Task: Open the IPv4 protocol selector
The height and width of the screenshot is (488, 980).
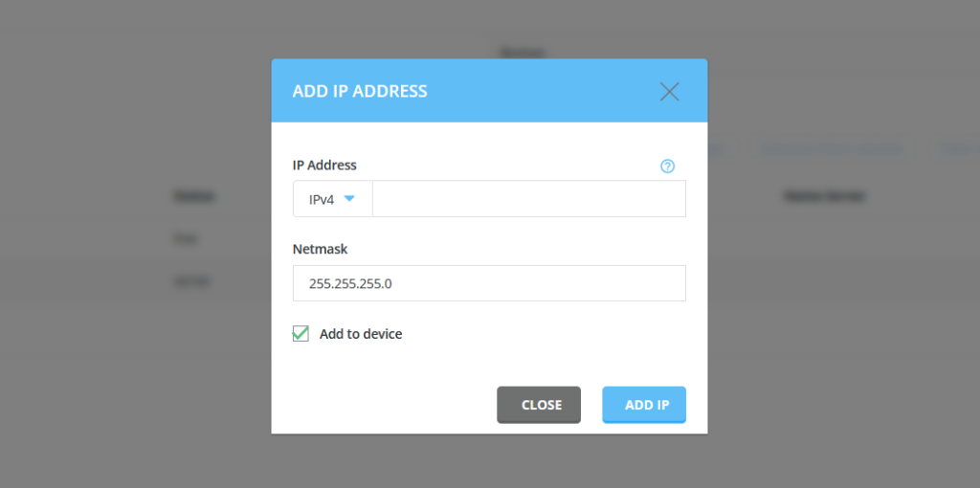Action: pyautogui.click(x=332, y=199)
